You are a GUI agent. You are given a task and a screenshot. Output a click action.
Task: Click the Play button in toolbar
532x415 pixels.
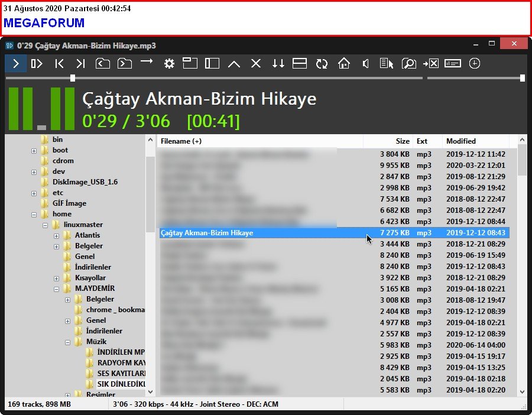pos(15,63)
